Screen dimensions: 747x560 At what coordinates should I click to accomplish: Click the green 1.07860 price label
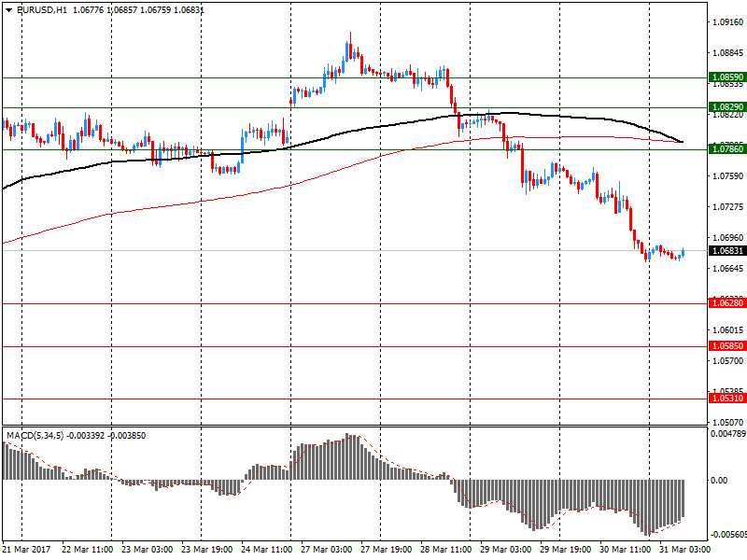[726, 149]
